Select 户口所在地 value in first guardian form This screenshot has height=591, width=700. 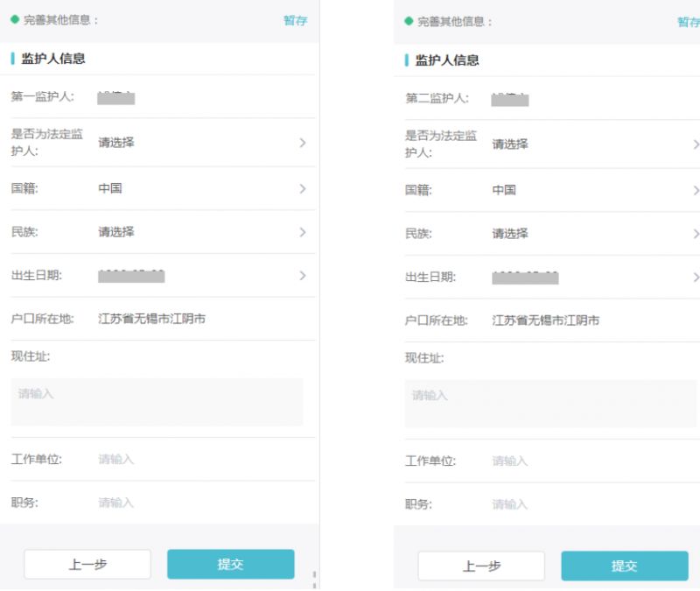(151, 319)
